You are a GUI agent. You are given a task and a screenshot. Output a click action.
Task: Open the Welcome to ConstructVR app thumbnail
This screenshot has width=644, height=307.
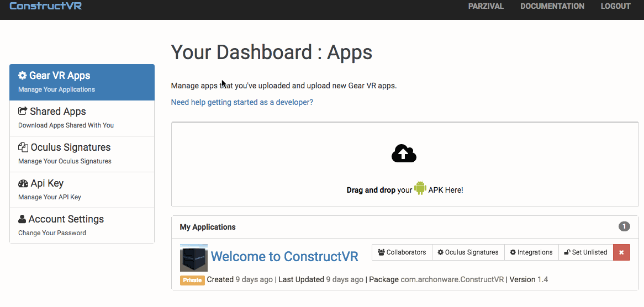tap(194, 258)
